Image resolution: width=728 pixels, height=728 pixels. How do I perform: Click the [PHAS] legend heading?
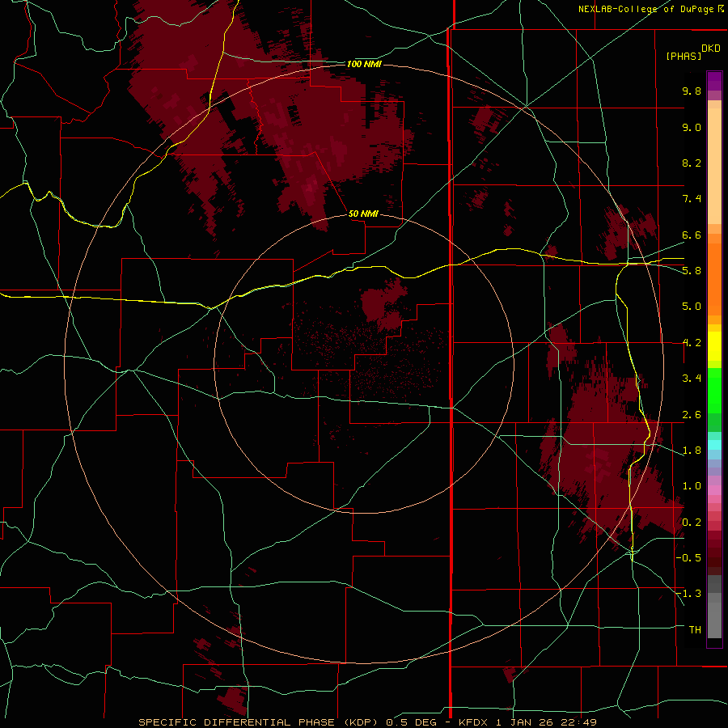coord(684,56)
